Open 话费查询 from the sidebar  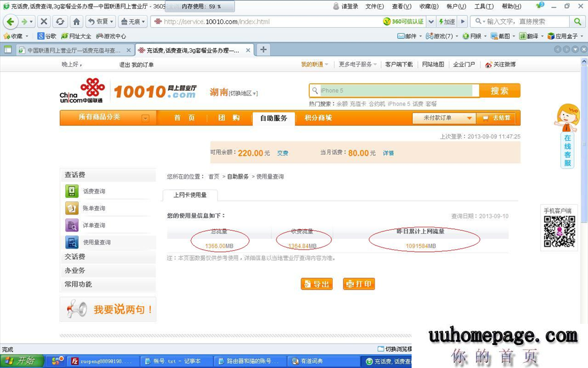[x=94, y=191]
